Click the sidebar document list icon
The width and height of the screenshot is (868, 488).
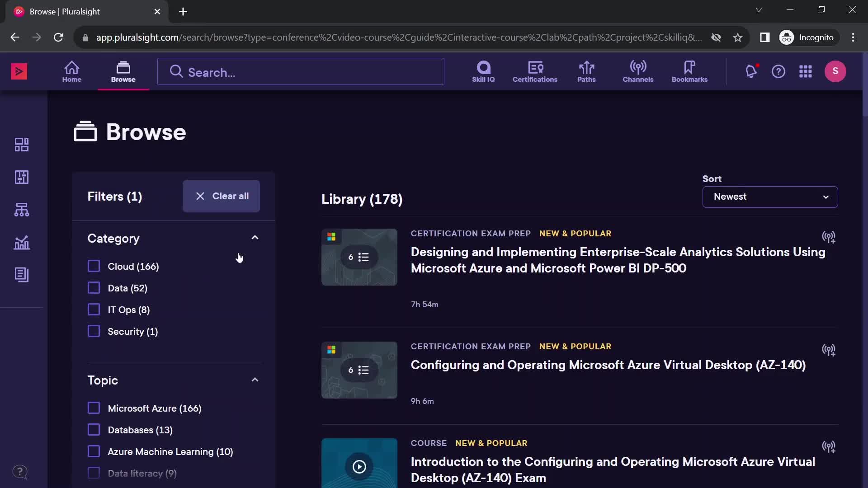click(x=22, y=275)
